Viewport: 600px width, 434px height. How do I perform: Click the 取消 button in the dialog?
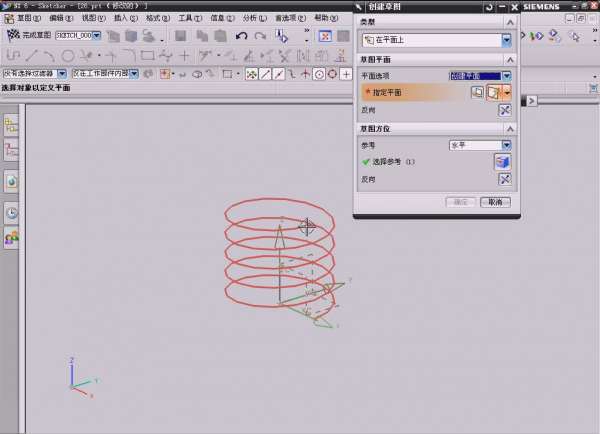point(496,202)
